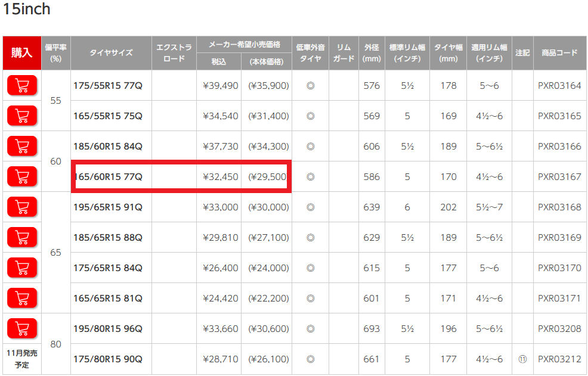This screenshot has height=376, width=588.
Task: Select product code PXR03208
Action: pyautogui.click(x=559, y=328)
